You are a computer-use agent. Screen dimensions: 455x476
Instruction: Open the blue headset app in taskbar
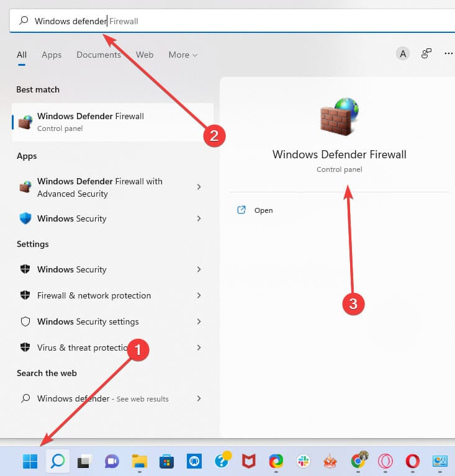[x=194, y=462]
